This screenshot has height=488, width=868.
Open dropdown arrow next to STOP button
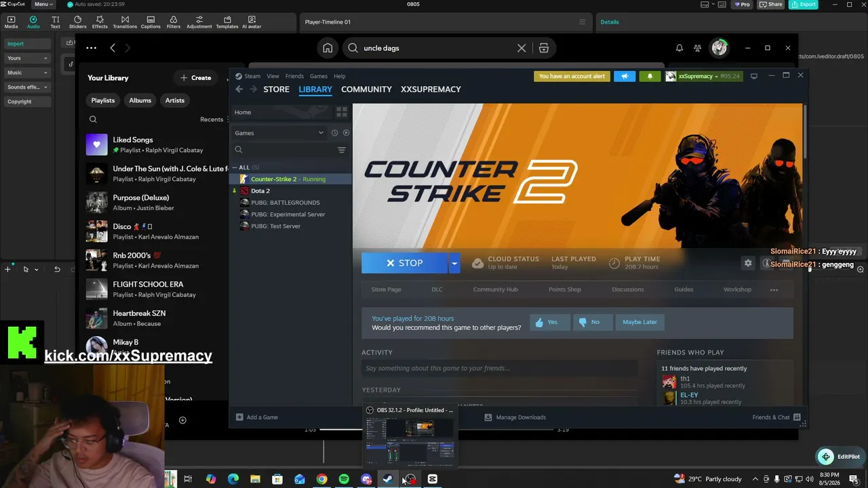(x=454, y=263)
